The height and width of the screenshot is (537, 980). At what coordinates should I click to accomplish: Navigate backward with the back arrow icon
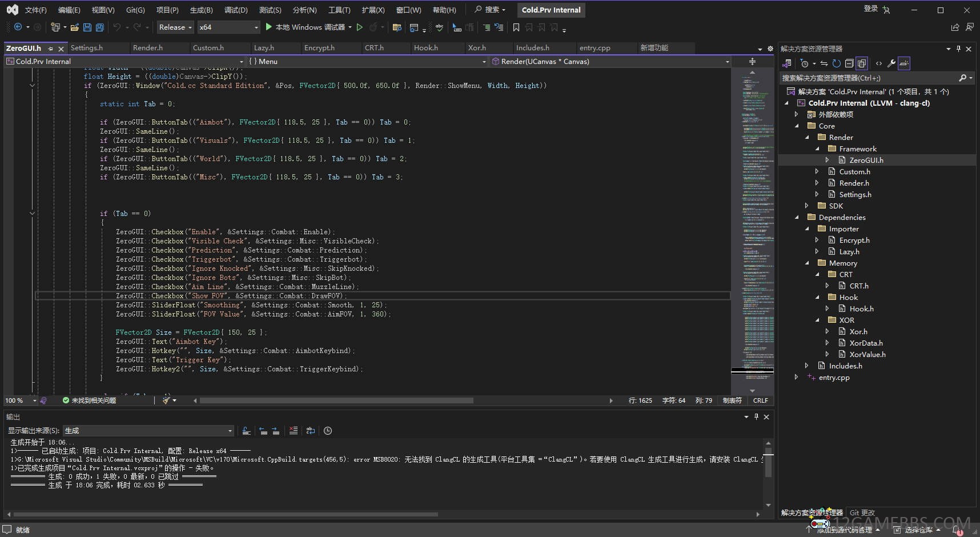[x=18, y=27]
